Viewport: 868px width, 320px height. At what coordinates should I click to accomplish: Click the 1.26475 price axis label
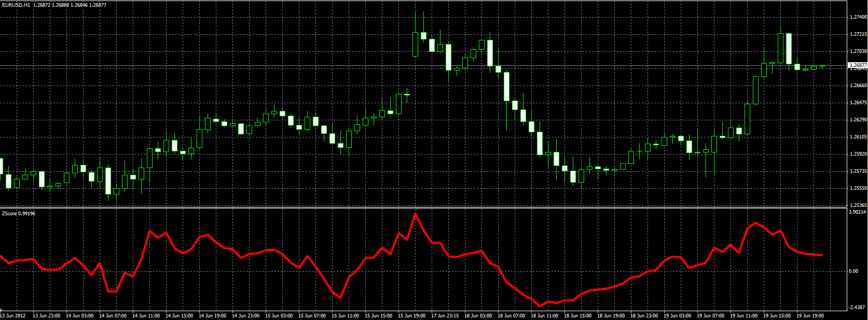coord(858,103)
